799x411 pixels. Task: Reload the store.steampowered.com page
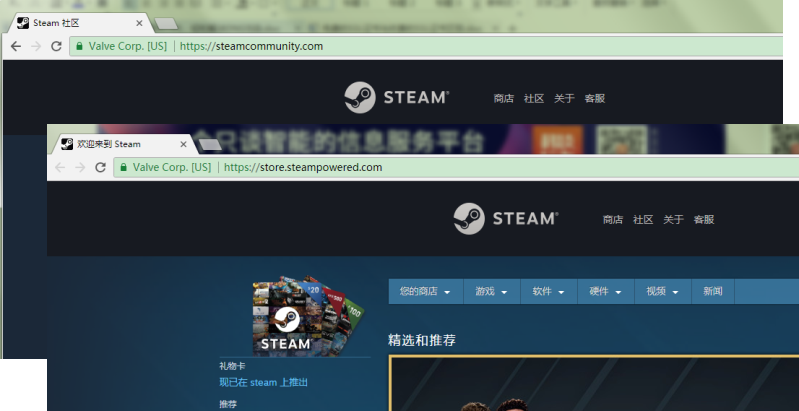[x=100, y=168]
